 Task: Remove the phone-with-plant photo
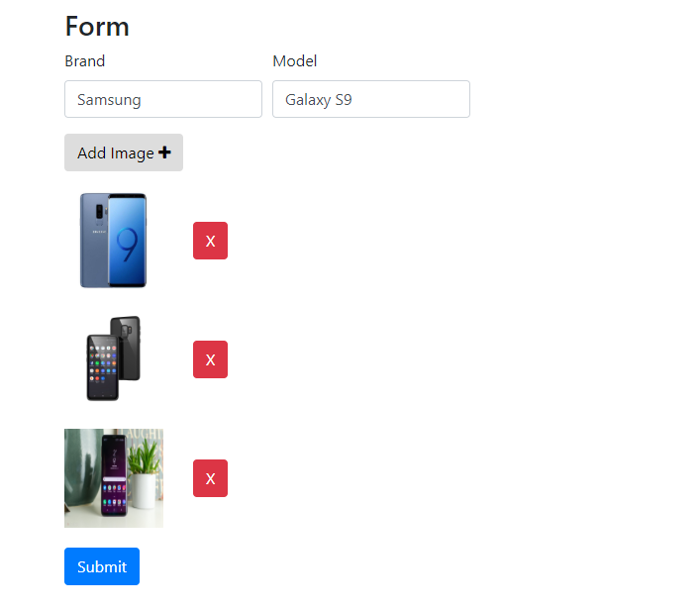tap(210, 478)
